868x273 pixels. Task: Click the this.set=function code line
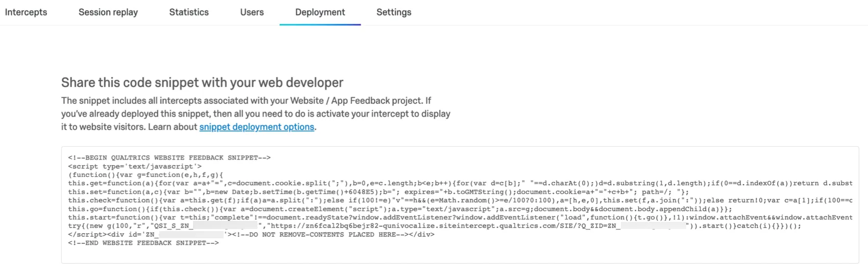[x=306, y=192]
